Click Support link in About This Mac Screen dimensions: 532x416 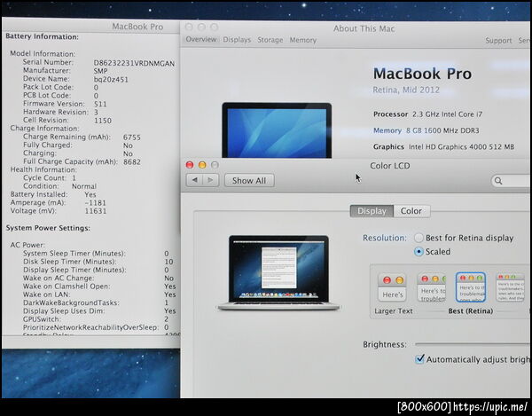pyautogui.click(x=498, y=41)
